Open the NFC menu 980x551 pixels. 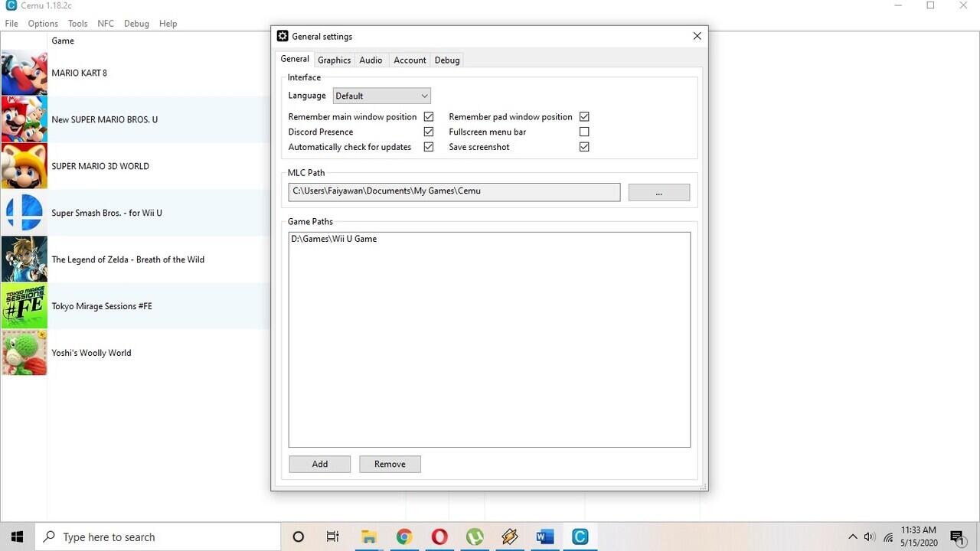point(106,24)
